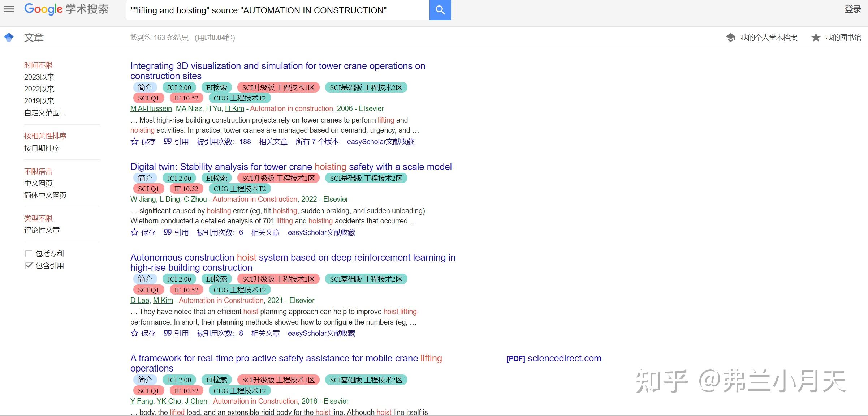The width and height of the screenshot is (868, 416).
Task: Click the 简介 tag on the safety assistance framework result
Action: pyautogui.click(x=145, y=380)
